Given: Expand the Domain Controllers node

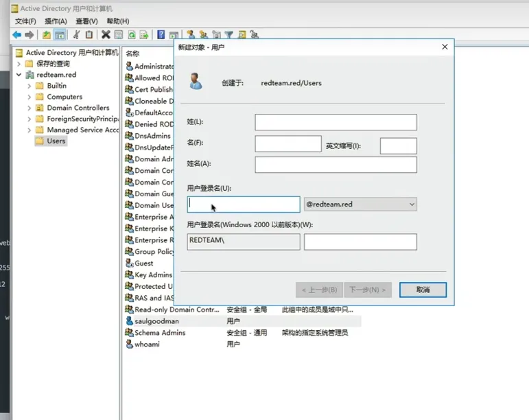Looking at the screenshot, I should [29, 108].
